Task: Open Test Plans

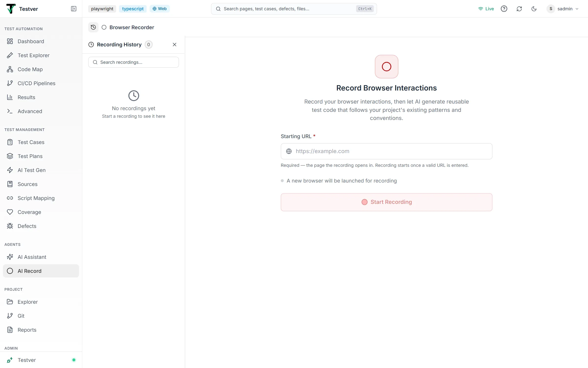Action: click(41, 156)
